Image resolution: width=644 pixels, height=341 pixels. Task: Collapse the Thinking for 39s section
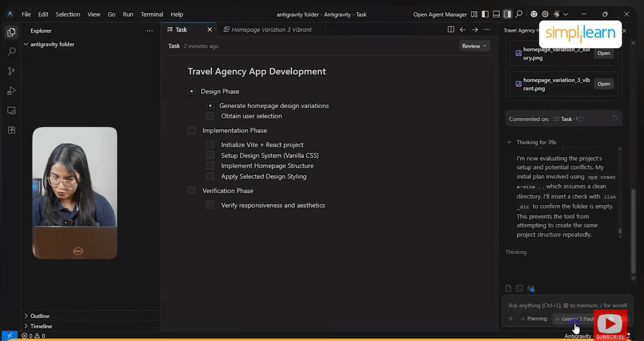click(x=509, y=142)
